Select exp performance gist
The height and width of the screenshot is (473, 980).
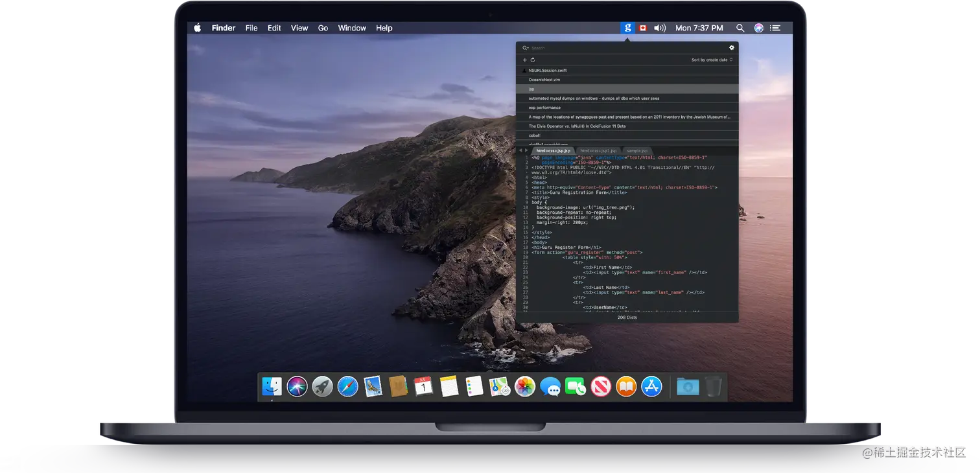point(627,108)
